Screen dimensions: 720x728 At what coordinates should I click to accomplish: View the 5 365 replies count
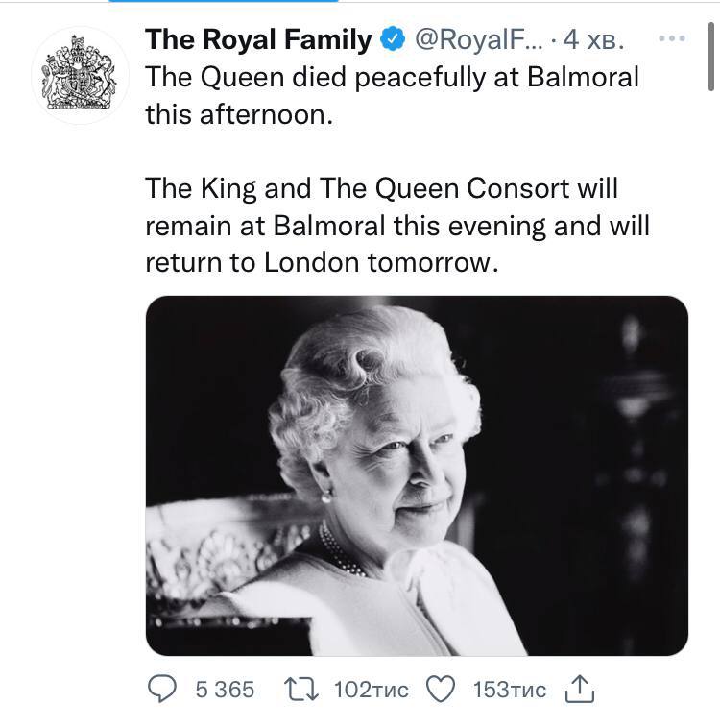224,689
